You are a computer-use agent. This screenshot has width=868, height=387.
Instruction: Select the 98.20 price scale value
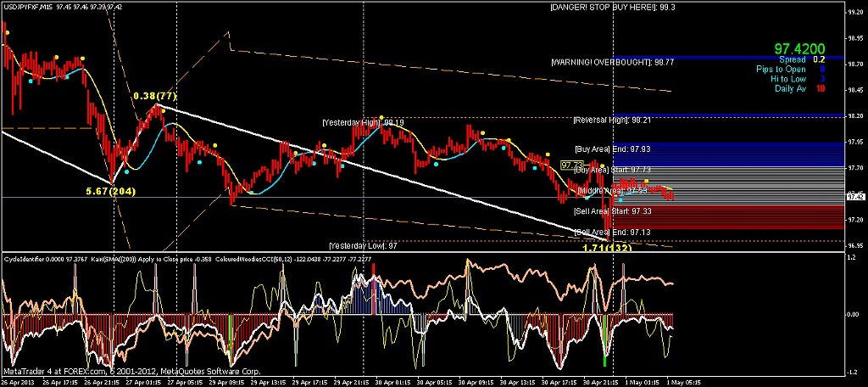click(x=854, y=116)
